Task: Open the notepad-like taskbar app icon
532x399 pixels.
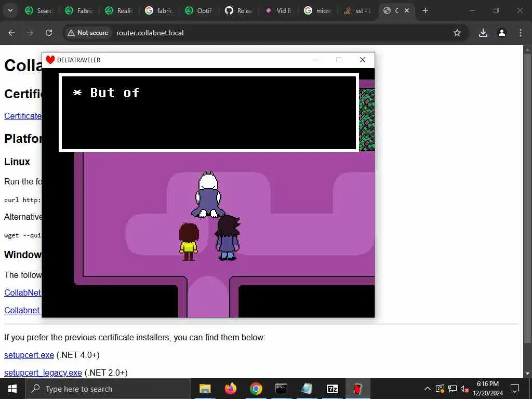Action: (x=307, y=389)
